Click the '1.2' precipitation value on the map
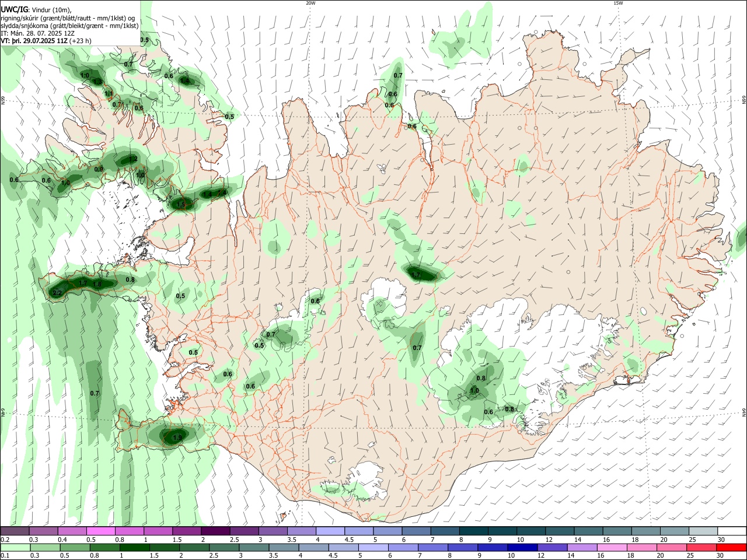The width and height of the screenshot is (747, 560). (133, 159)
